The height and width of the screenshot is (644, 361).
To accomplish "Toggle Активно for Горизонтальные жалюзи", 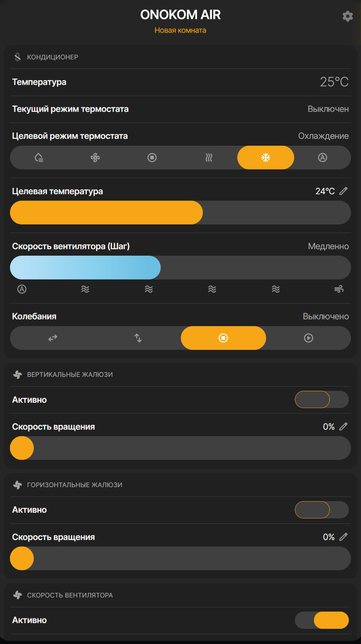I will click(321, 510).
